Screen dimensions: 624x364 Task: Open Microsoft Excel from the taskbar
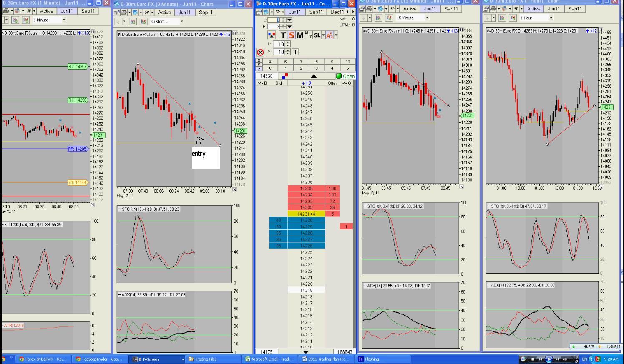270,359
